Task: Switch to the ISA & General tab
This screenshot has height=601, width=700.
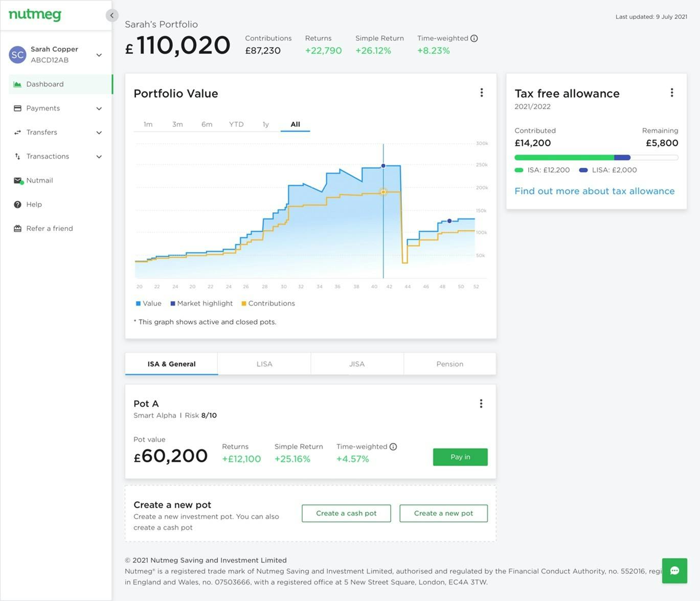Action: coord(171,364)
